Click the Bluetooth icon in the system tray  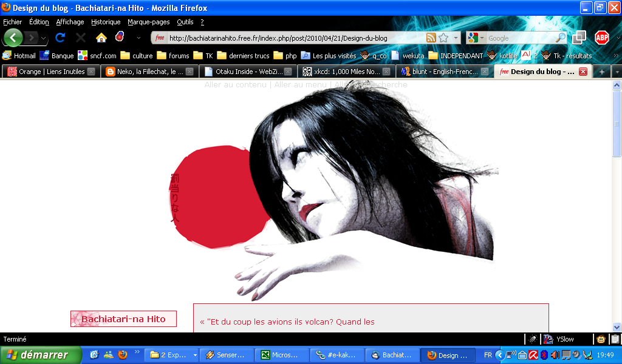point(544,355)
